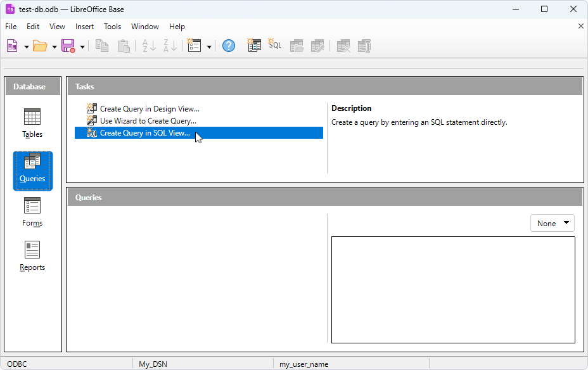Open the Edit menu
The height and width of the screenshot is (370, 588).
coord(33,27)
